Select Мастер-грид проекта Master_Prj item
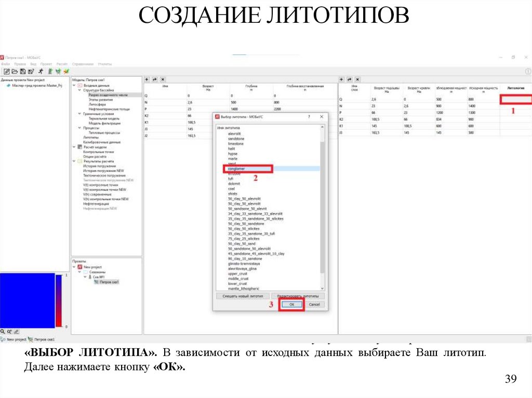This screenshot has width=532, height=398. (x=37, y=86)
